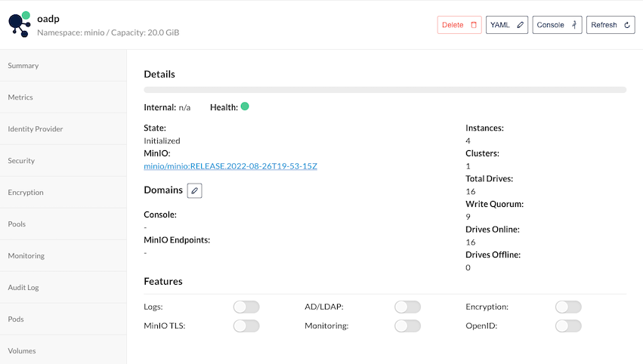Image resolution: width=643 pixels, height=364 pixels.
Task: Click the green Health status indicator
Action: tap(245, 106)
